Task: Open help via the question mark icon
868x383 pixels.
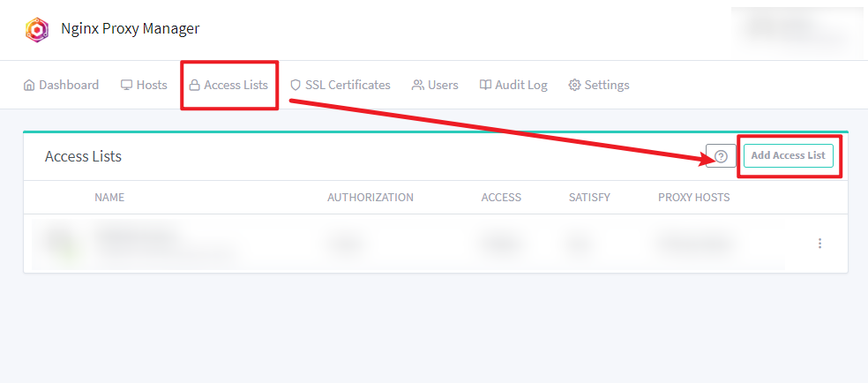Action: tap(721, 156)
